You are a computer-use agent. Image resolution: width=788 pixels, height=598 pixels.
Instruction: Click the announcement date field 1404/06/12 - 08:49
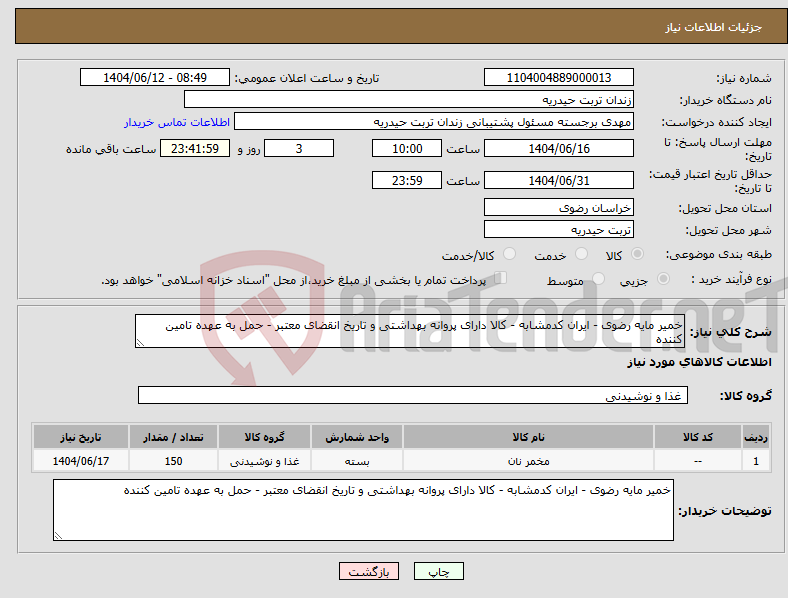point(155,77)
